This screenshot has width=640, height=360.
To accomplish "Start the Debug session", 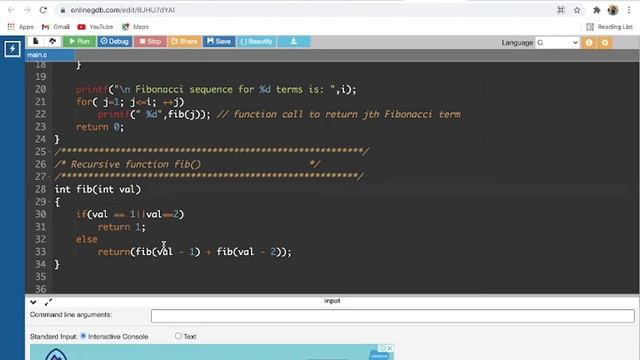I will click(x=115, y=41).
